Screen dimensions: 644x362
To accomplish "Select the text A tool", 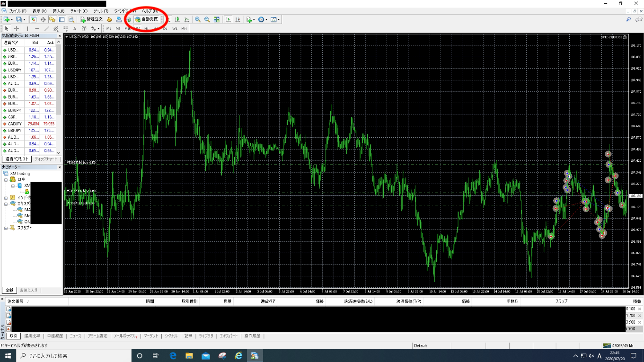I will click(74, 28).
